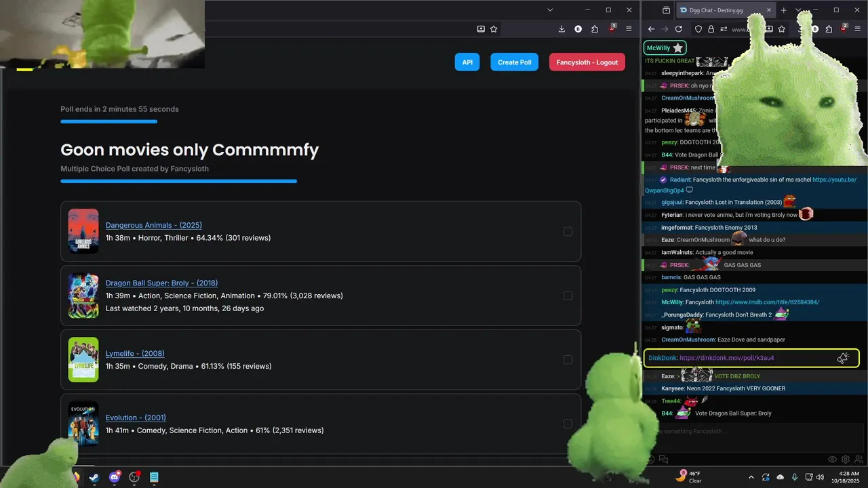Open extensions puzzle icon in chat window
This screenshot has height=488, width=868.
coord(827,29)
